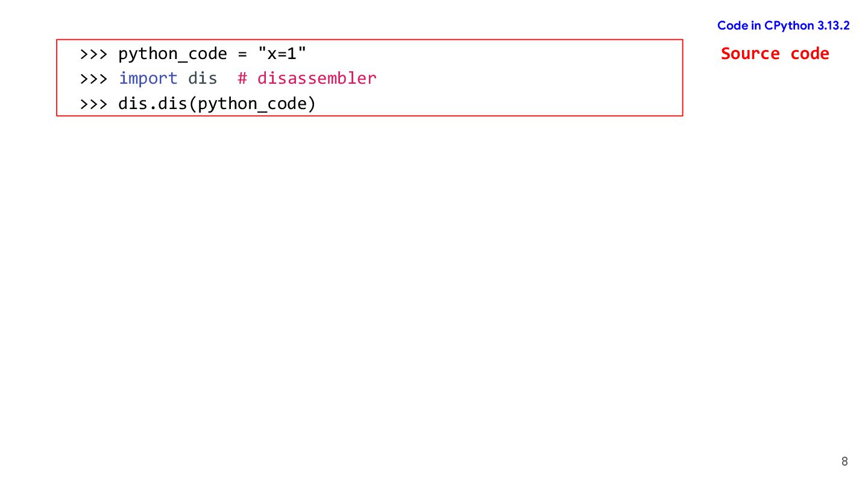Click the equals sign after python_code
The image size is (868, 488).
[x=242, y=54]
